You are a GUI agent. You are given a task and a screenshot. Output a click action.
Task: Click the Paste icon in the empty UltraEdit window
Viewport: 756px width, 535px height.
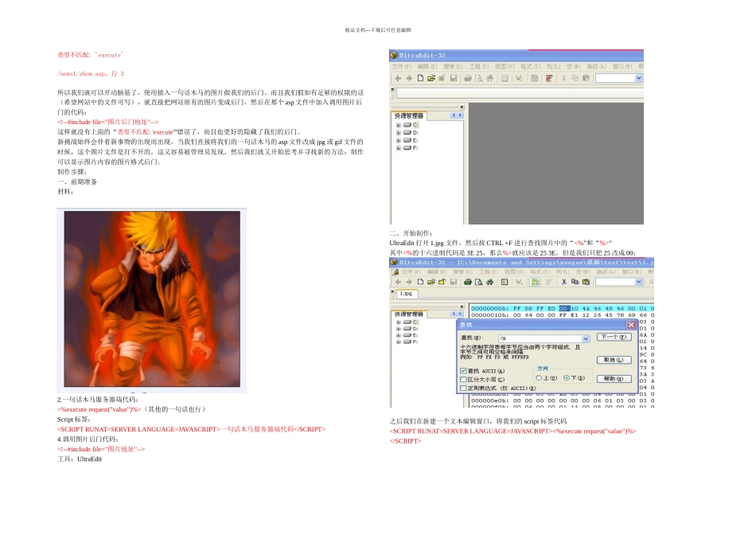pos(586,78)
